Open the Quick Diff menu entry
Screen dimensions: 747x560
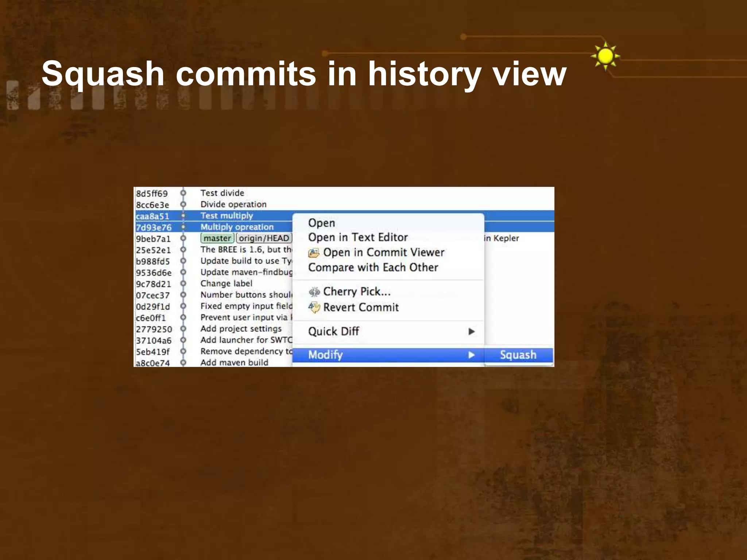[x=388, y=331]
